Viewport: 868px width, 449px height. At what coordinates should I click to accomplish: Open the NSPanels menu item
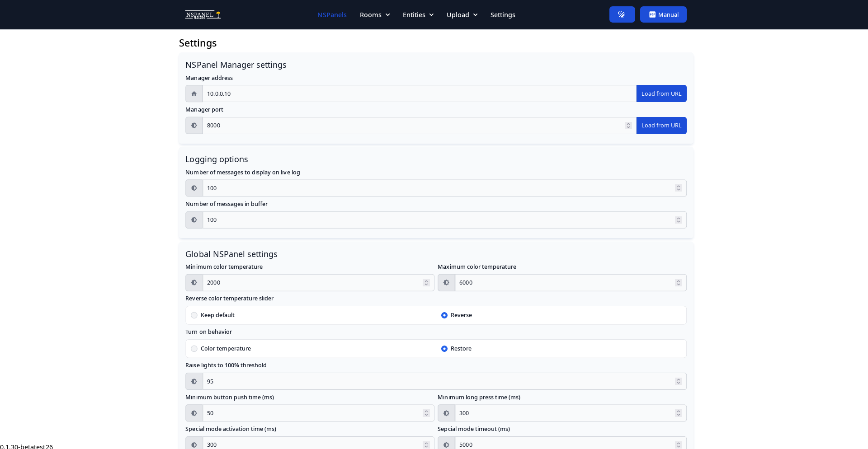coord(332,15)
